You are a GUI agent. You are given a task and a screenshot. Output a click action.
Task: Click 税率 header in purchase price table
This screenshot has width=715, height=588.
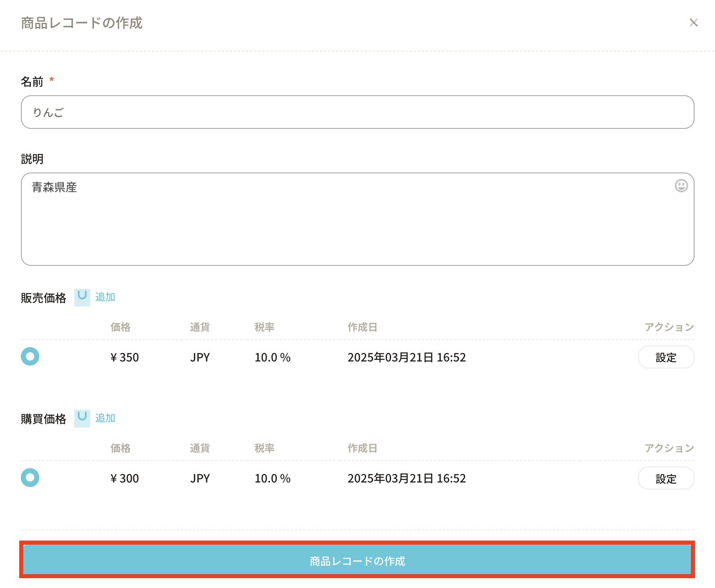264,448
